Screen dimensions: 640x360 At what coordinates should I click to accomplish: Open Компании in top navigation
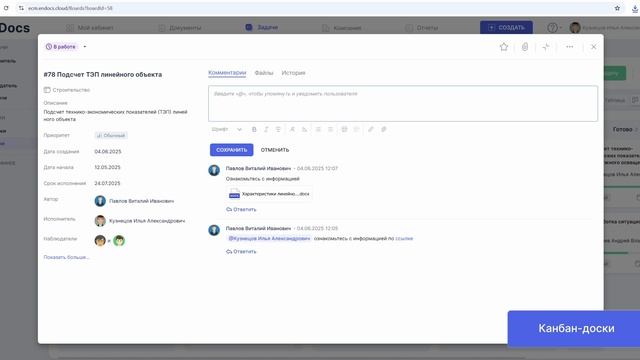click(x=342, y=28)
